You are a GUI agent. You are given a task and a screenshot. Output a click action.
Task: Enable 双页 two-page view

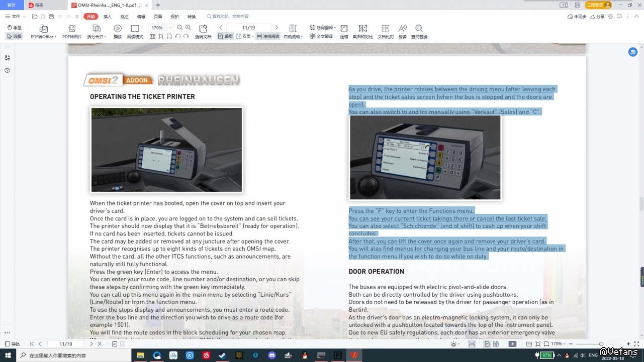pos(245,37)
